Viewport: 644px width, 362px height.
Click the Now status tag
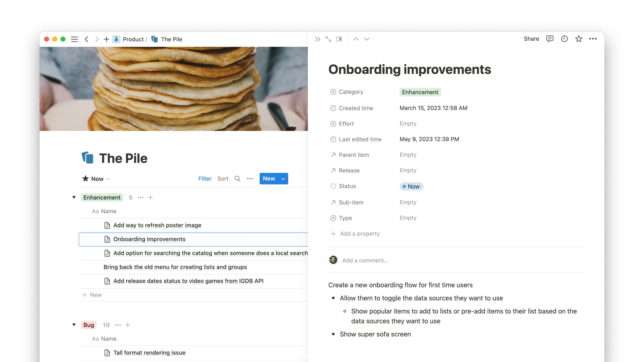click(411, 186)
